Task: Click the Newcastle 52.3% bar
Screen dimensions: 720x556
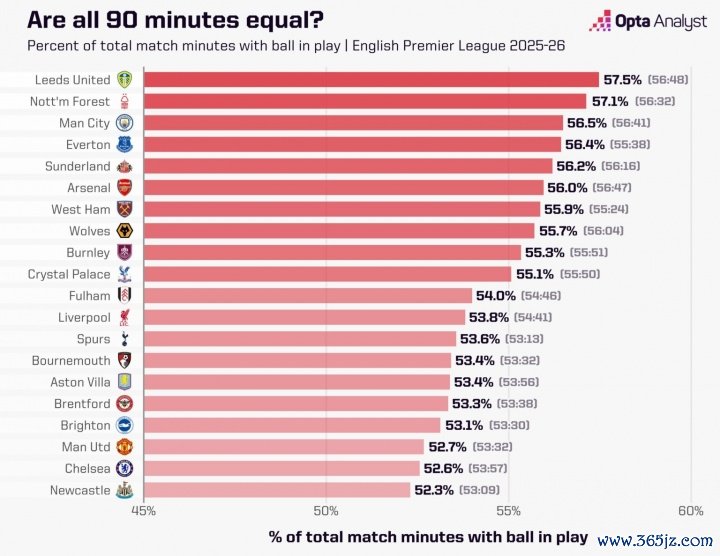Action: tap(277, 490)
